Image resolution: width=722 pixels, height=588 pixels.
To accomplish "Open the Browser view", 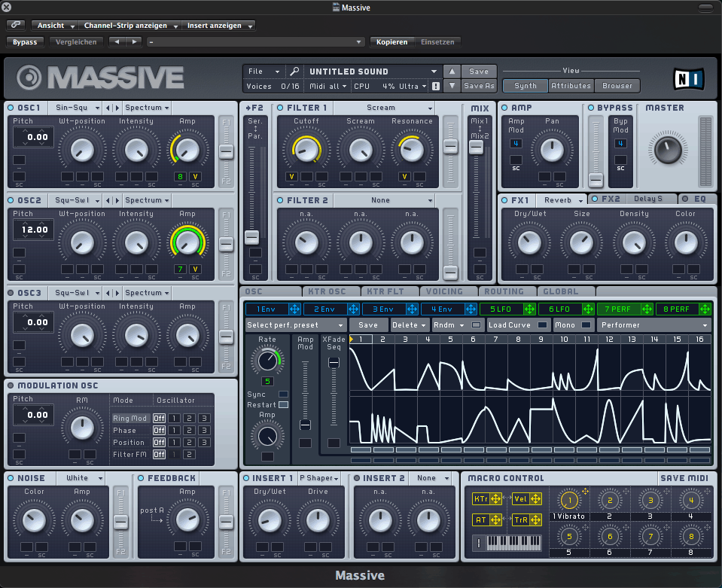I will [617, 86].
